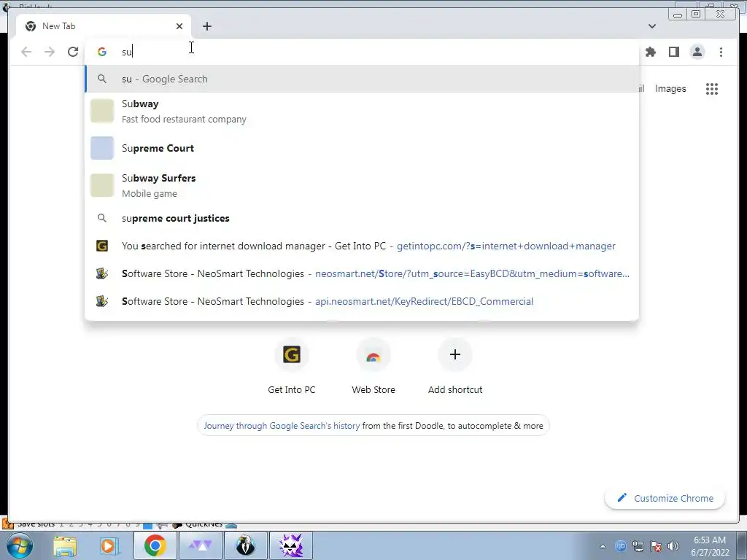
Task: Open the Google apps grid
Action: click(712, 88)
